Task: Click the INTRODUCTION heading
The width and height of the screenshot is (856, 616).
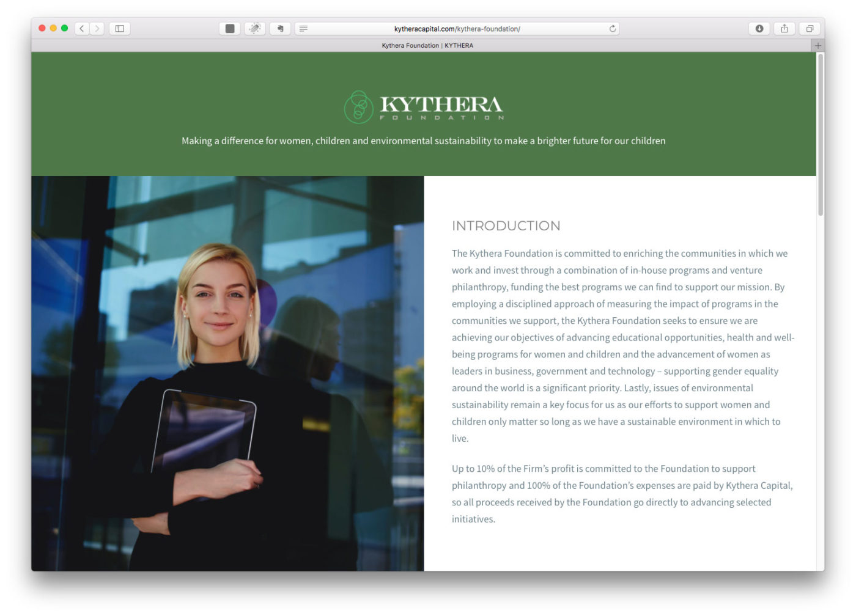Action: 506,226
